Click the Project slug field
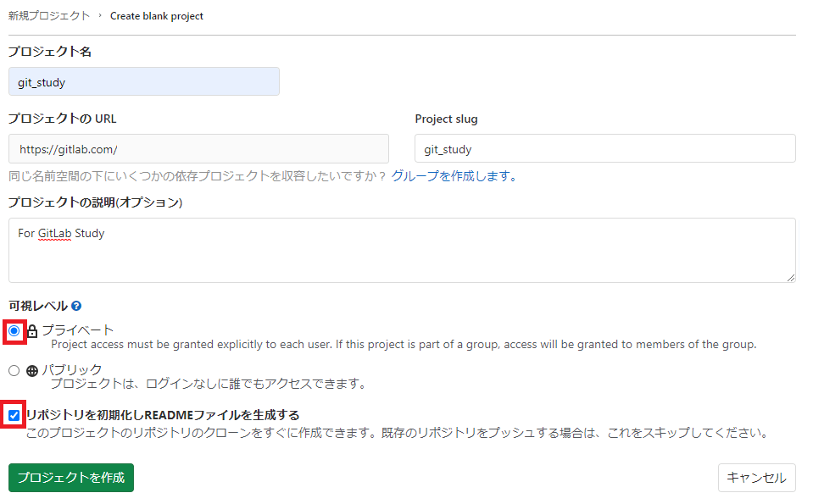 (604, 147)
